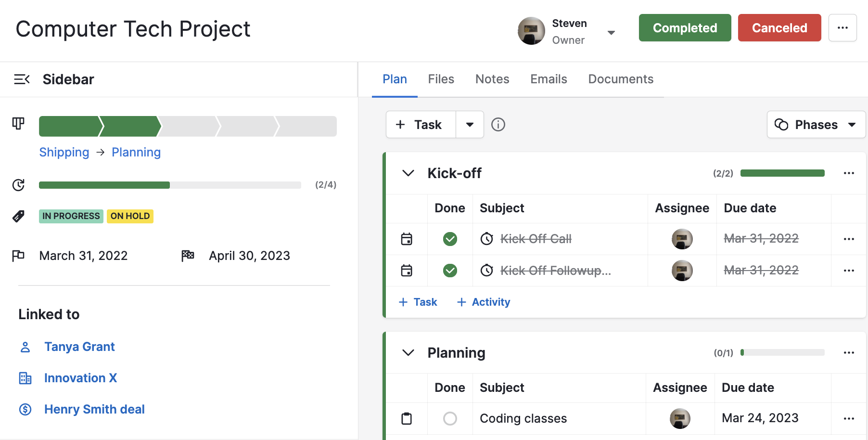Screen dimensions: 868x440
Task: Click the project progress bar showing 2/4
Action: (169, 184)
